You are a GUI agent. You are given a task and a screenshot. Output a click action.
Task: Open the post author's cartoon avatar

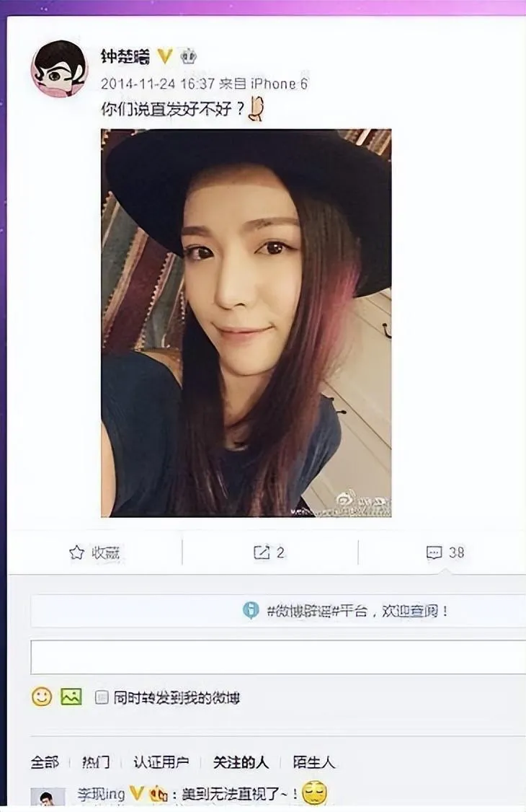point(59,69)
